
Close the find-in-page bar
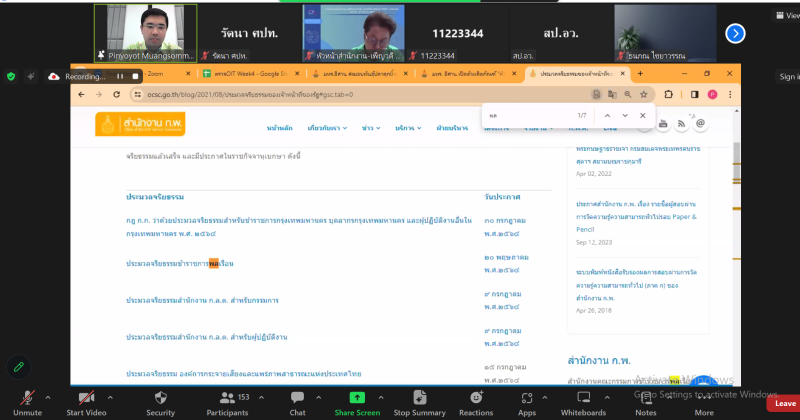tap(643, 116)
